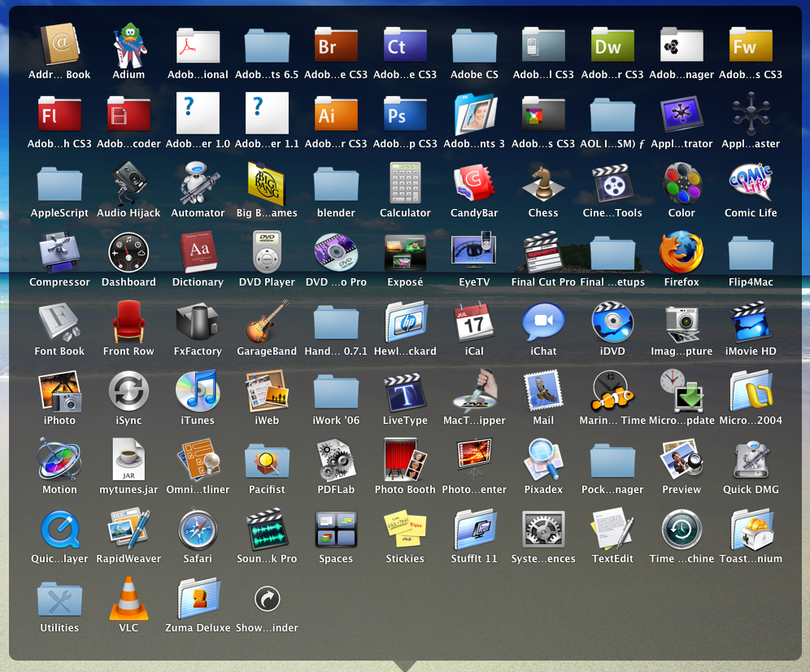Launch GarageBand guitar icon

tap(267, 321)
